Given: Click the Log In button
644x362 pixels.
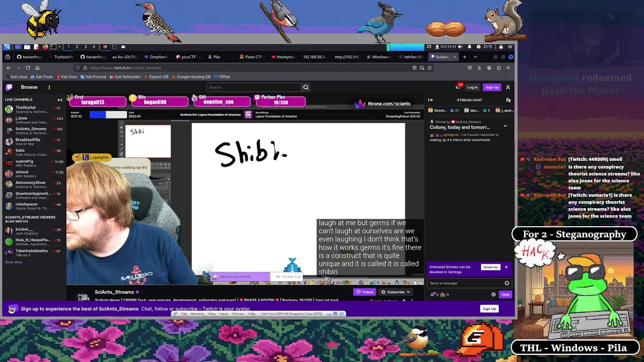Looking at the screenshot, I should click(x=472, y=87).
